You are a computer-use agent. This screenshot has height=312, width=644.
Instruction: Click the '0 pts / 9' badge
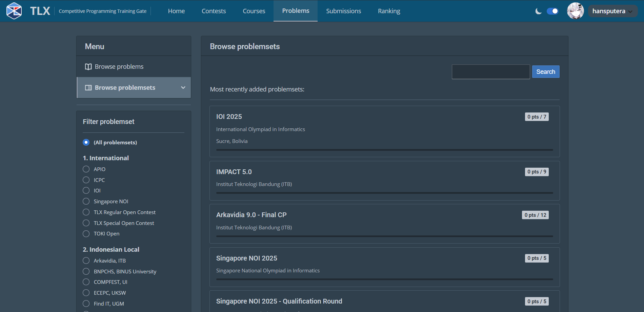[537, 172]
